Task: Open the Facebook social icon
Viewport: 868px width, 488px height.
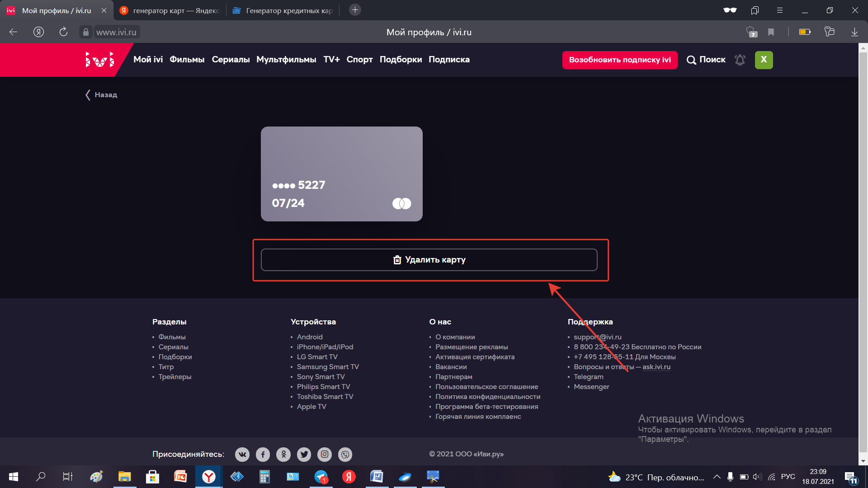Action: [x=263, y=454]
